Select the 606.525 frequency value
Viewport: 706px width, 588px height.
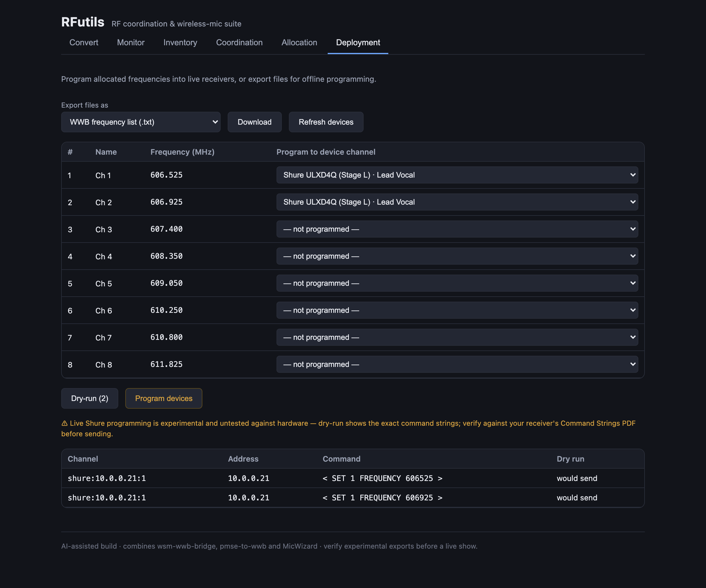pos(166,175)
